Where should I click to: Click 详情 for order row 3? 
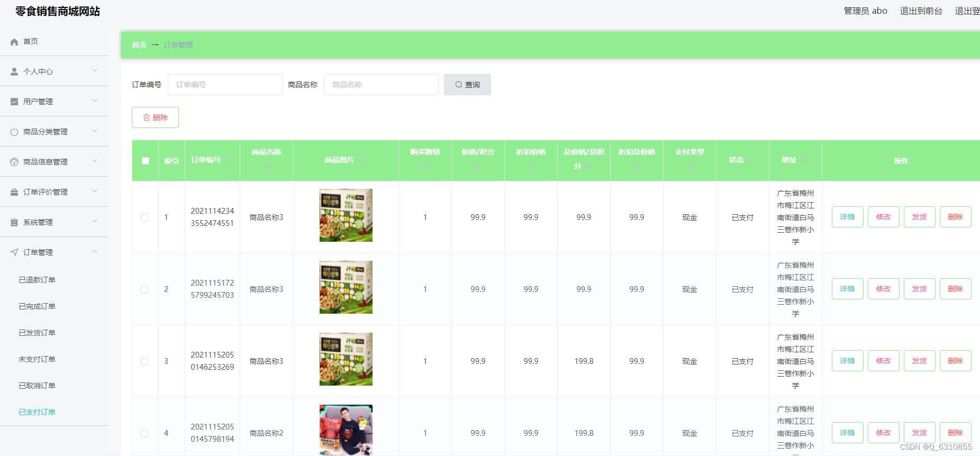click(x=847, y=361)
